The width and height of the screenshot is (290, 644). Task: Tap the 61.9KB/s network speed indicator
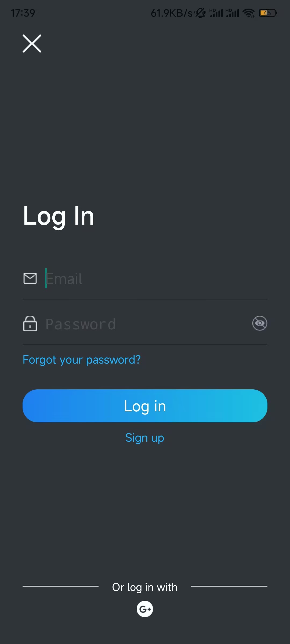pos(172,13)
